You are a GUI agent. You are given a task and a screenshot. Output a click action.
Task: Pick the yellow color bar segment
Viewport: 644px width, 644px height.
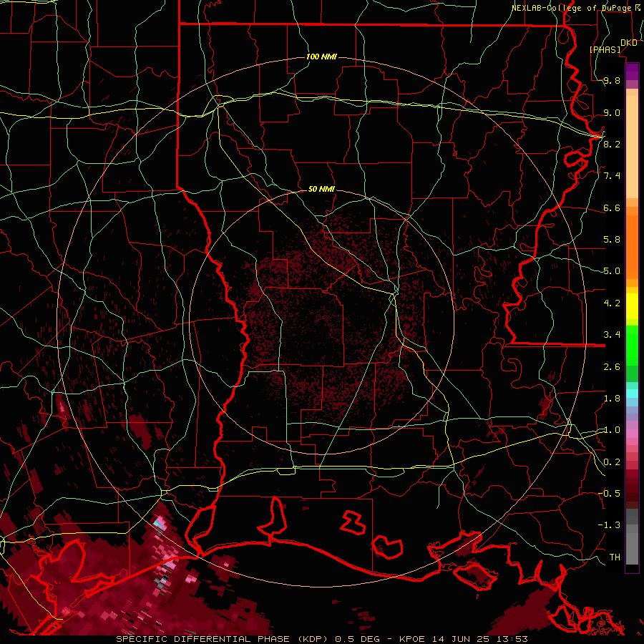click(632, 306)
